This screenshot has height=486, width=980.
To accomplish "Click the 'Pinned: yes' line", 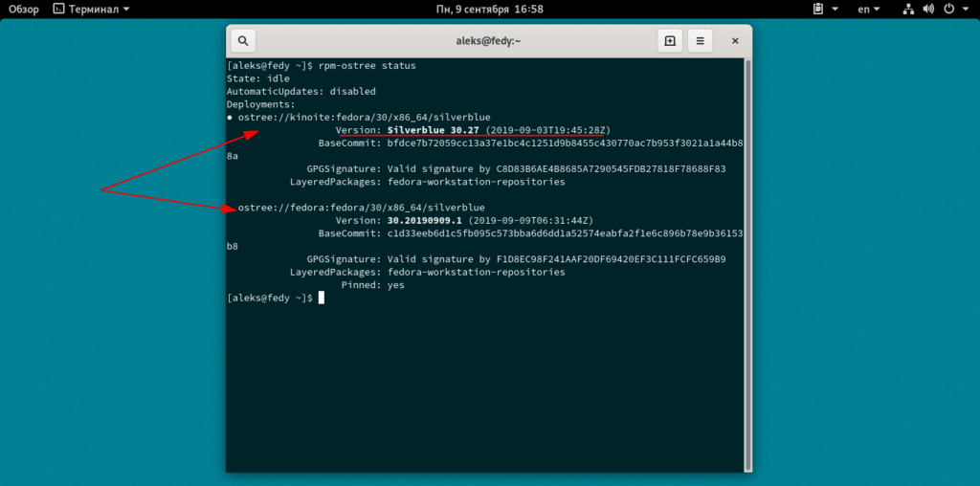I will [x=373, y=285].
